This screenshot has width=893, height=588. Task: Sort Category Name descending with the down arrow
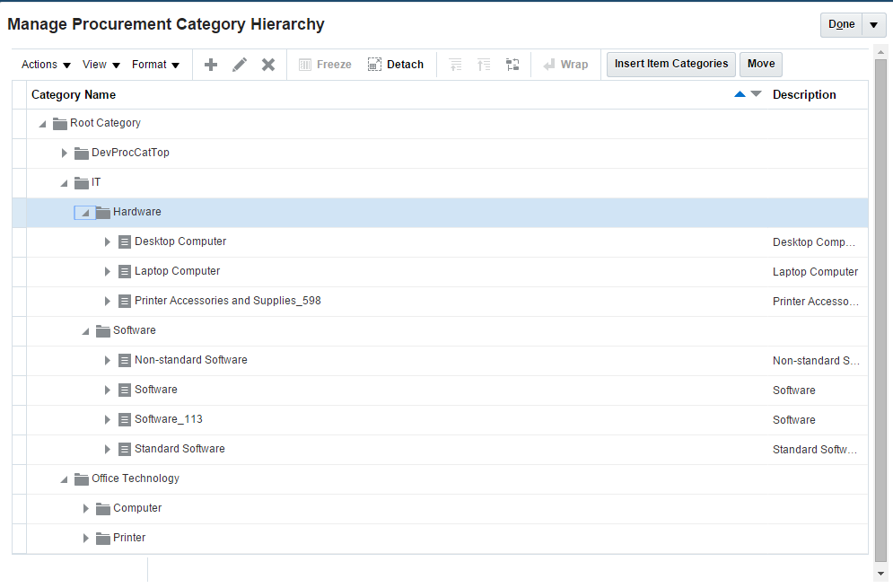coord(754,94)
